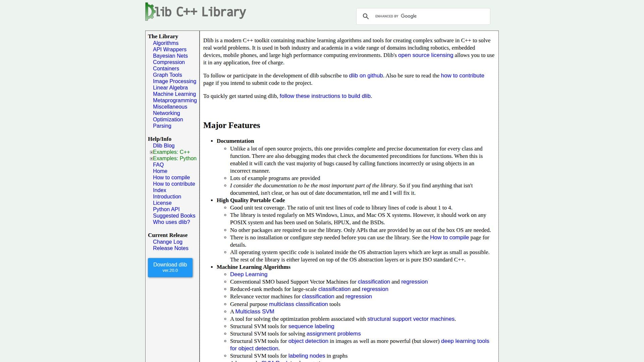644x362 pixels.
Task: Click the Machine Learning Algorithms bullet heading
Action: (x=254, y=267)
